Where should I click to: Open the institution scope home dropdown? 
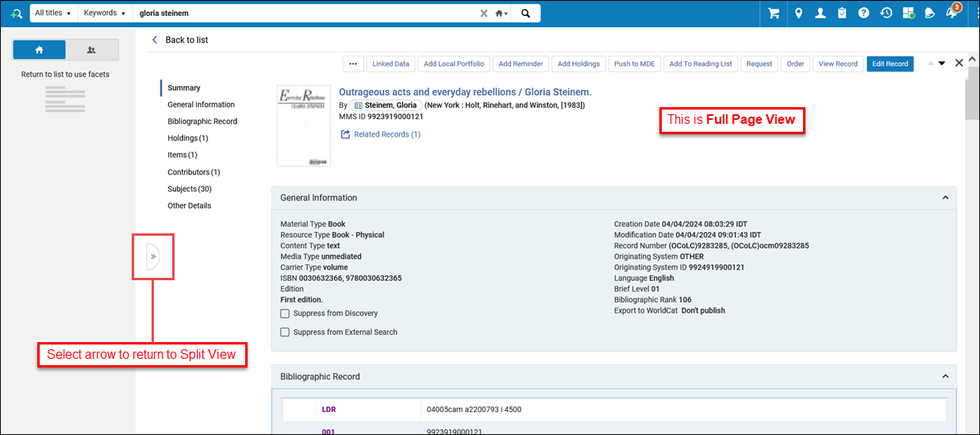click(x=501, y=13)
